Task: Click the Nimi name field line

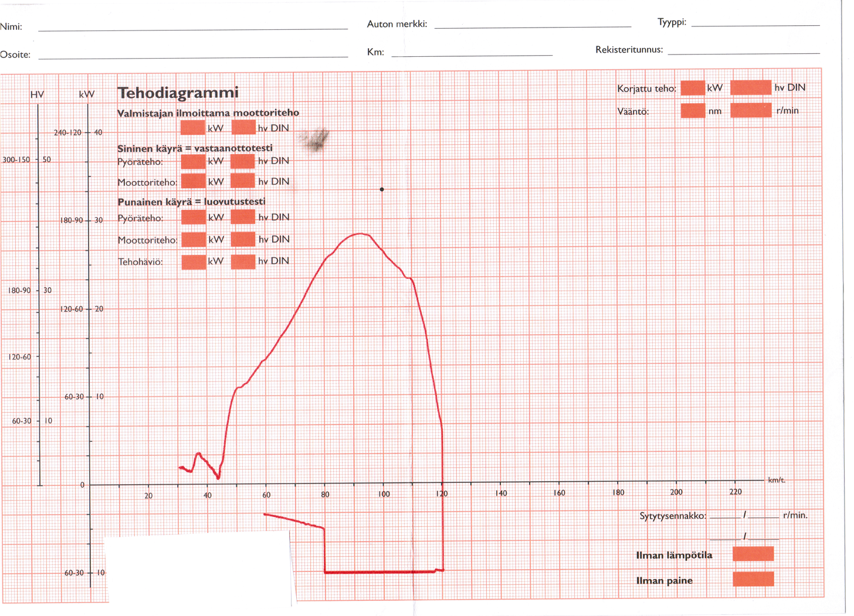Action: click(192, 27)
